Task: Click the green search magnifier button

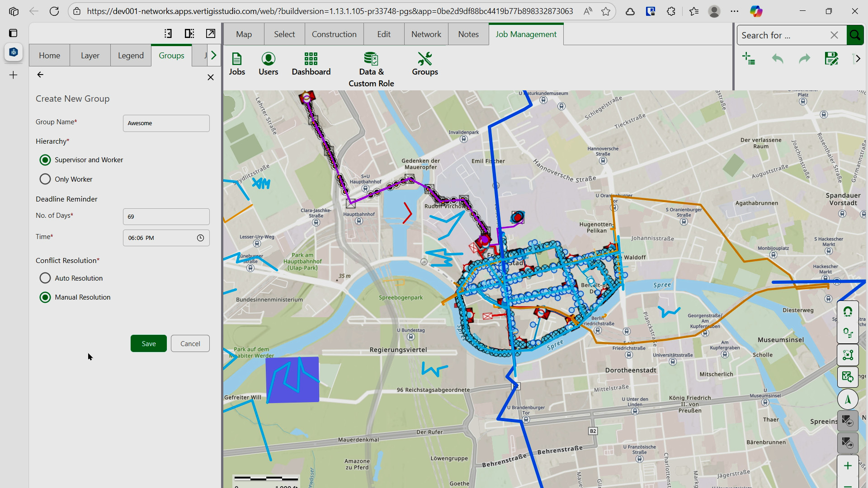Action: click(855, 35)
